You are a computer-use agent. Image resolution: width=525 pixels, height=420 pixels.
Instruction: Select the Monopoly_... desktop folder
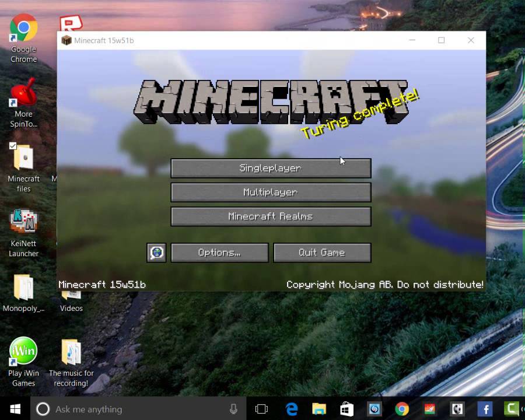pyautogui.click(x=23, y=293)
